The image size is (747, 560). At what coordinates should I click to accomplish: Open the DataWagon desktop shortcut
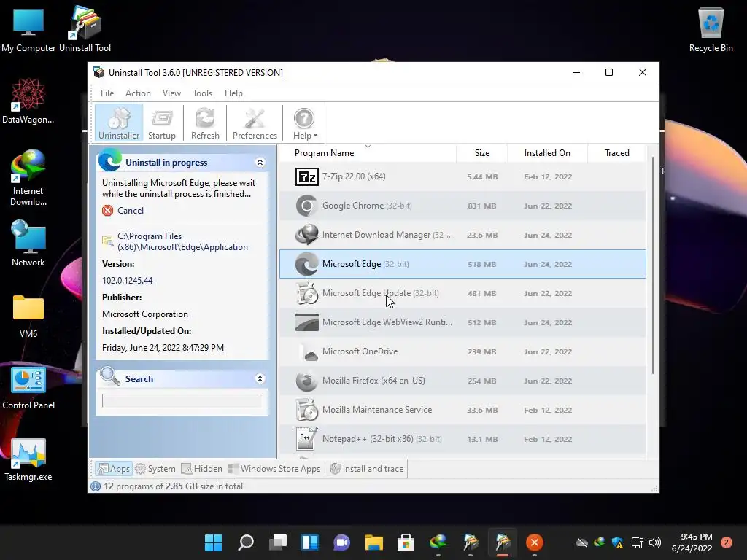point(28,101)
